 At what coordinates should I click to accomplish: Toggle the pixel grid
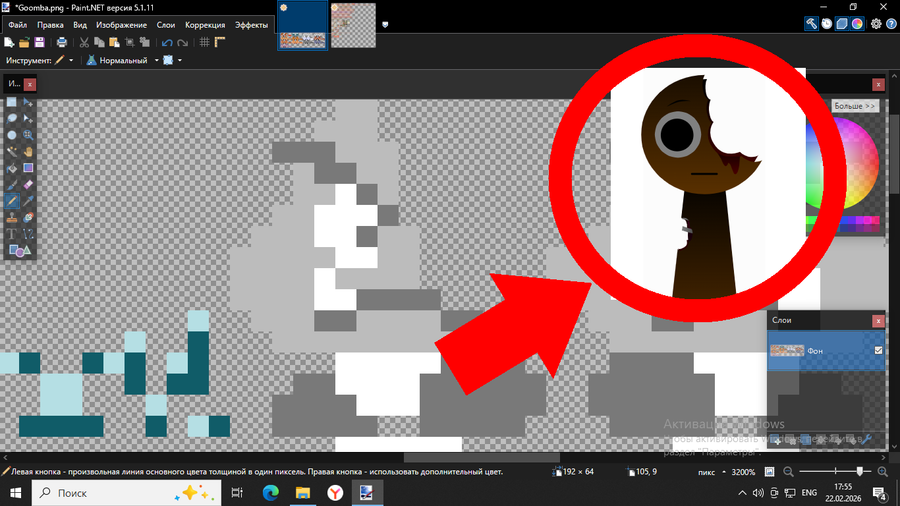204,42
